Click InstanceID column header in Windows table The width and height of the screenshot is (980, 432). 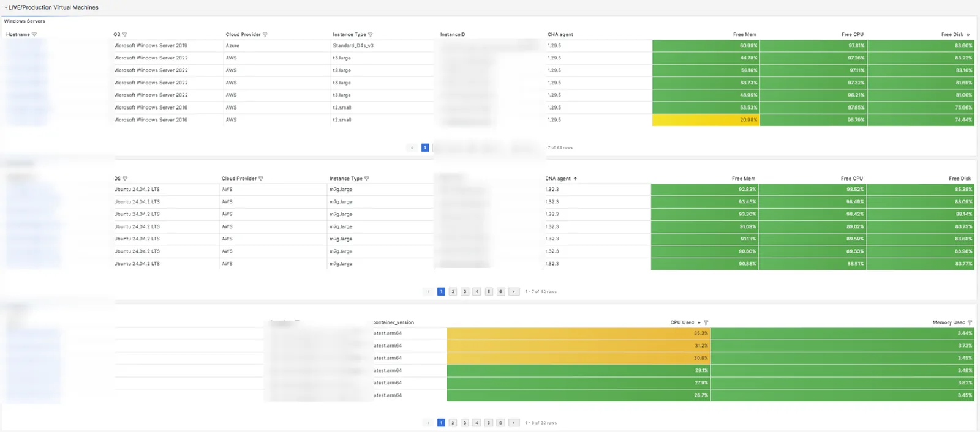[453, 35]
